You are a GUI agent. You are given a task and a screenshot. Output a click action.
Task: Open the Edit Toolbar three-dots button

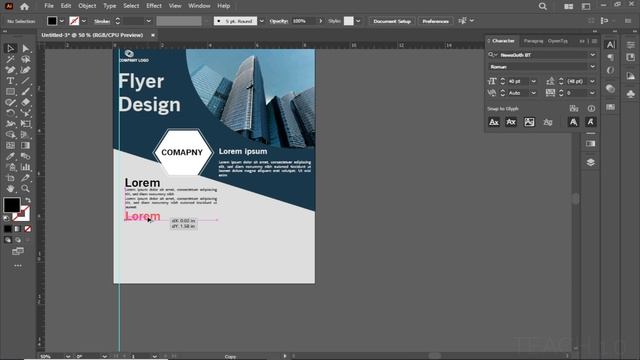tap(18, 266)
